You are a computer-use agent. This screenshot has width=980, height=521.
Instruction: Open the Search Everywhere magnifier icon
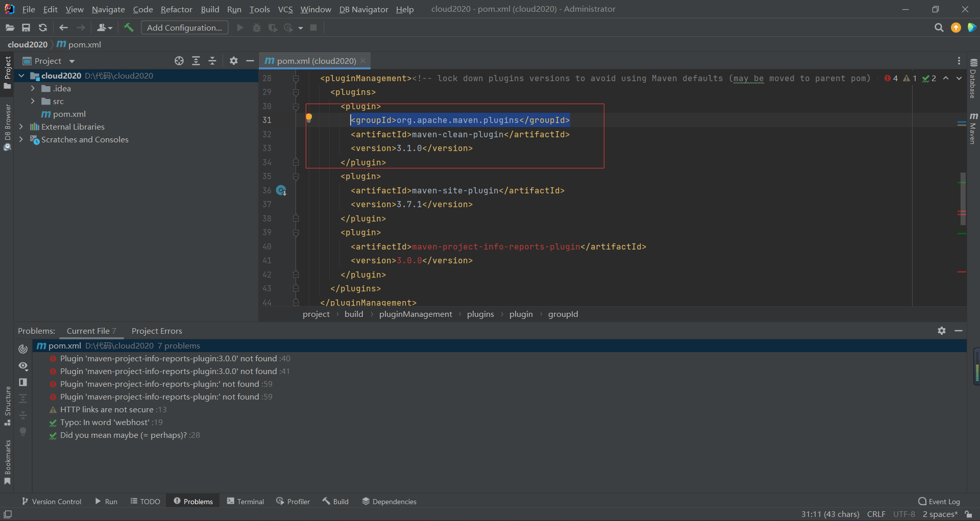(x=939, y=28)
